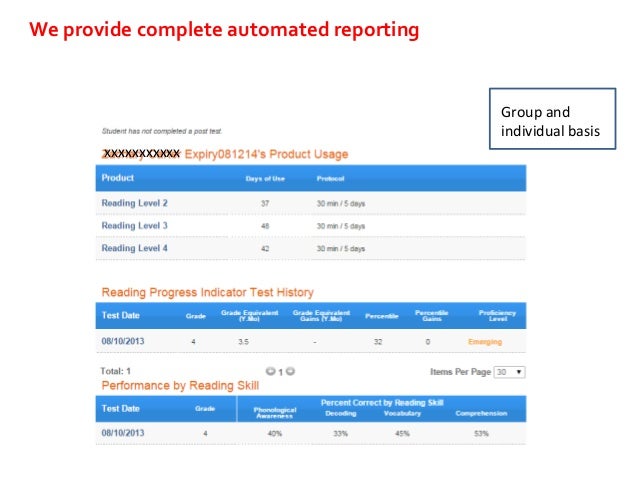Click the 3.5 grade equivalent value

(243, 342)
